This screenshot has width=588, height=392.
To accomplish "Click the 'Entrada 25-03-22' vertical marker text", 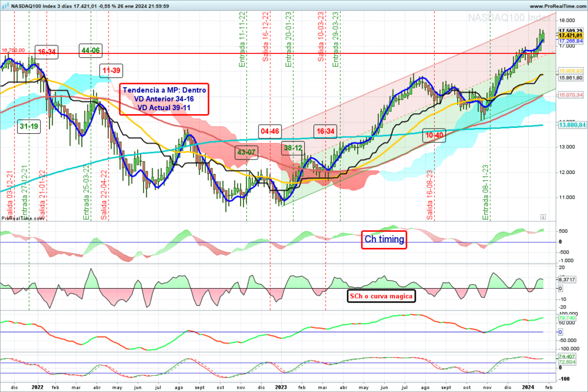I will 87,193.
